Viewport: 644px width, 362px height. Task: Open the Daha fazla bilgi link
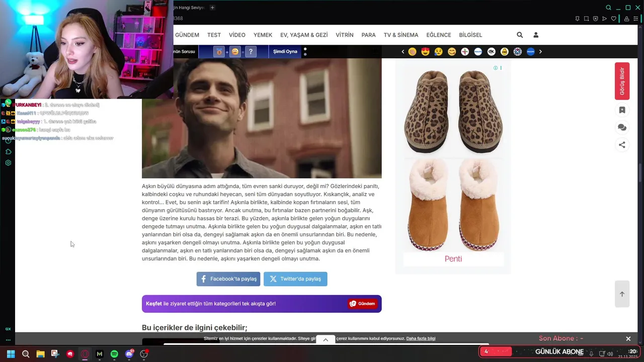point(421,338)
